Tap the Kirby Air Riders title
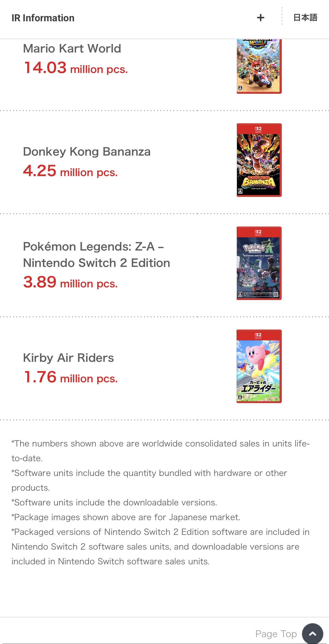This screenshot has height=644, width=329. (x=68, y=358)
